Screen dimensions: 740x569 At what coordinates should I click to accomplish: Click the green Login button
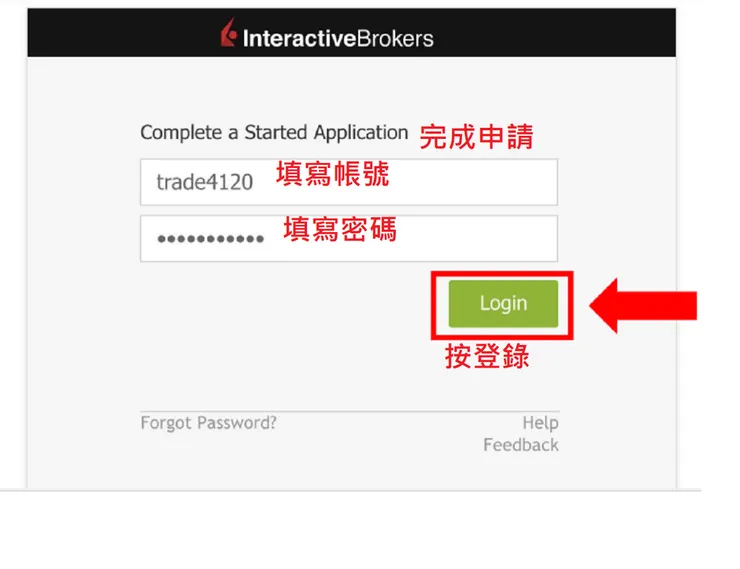tap(503, 303)
